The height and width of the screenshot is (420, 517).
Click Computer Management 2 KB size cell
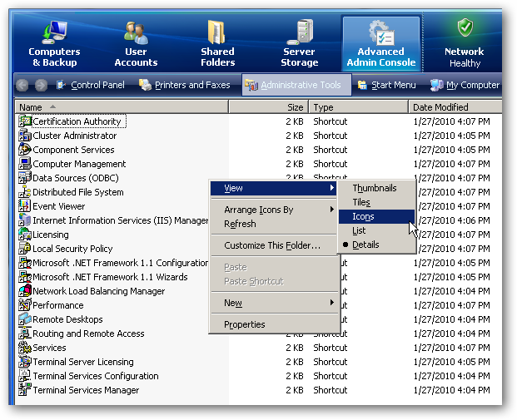point(295,164)
